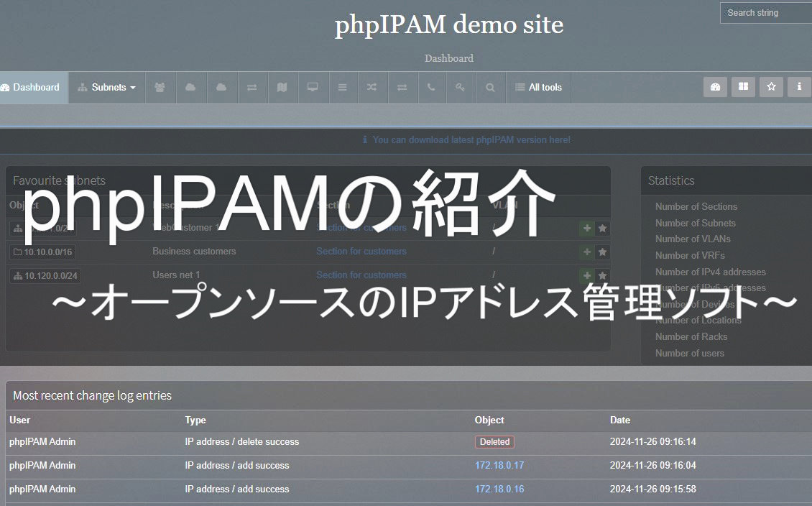Click the shuffle crossed-arrows icon
This screenshot has height=506, width=812.
(x=372, y=88)
